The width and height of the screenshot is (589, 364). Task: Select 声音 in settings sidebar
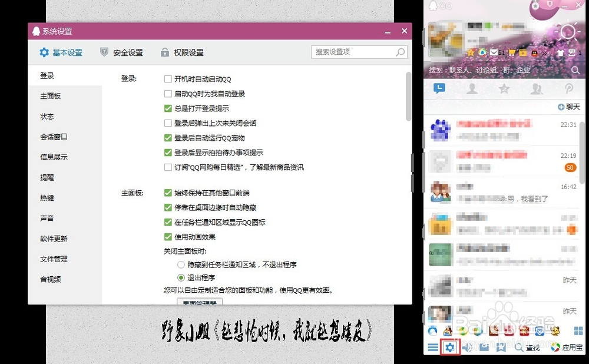[x=65, y=218]
